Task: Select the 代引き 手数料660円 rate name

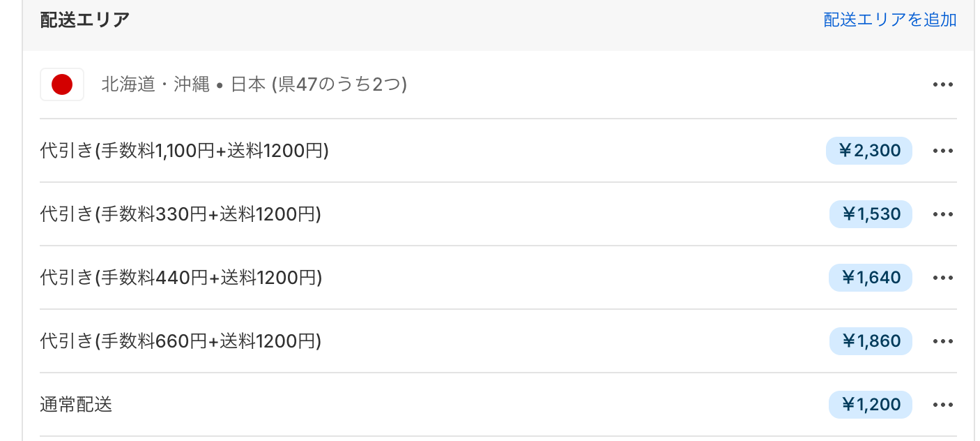Action: click(181, 341)
